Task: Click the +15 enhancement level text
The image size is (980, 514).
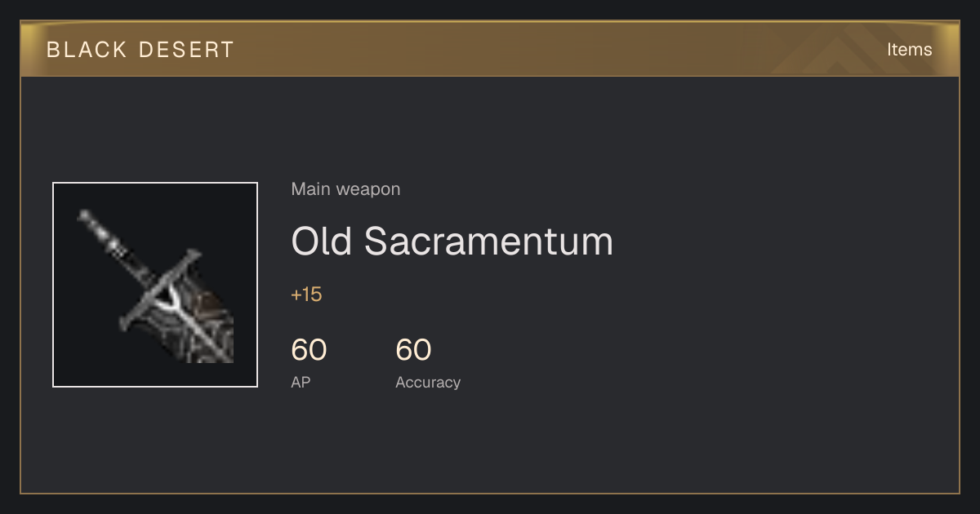Action: (306, 295)
